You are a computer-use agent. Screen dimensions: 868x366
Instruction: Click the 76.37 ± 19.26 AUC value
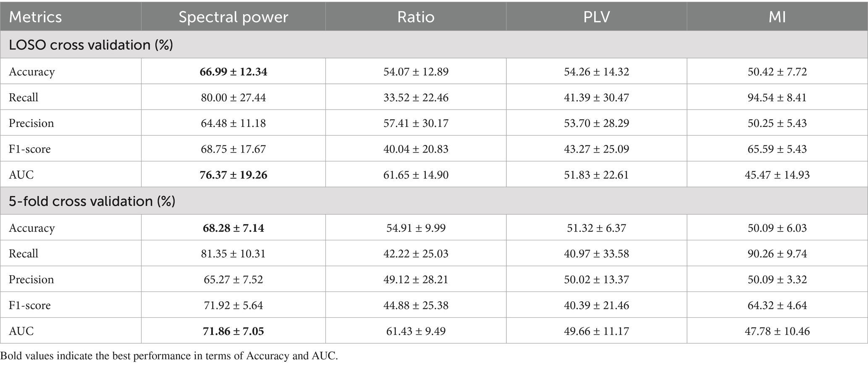click(x=233, y=175)
